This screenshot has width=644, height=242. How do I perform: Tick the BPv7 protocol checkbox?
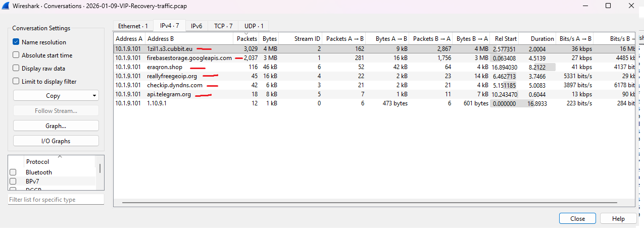point(13,181)
